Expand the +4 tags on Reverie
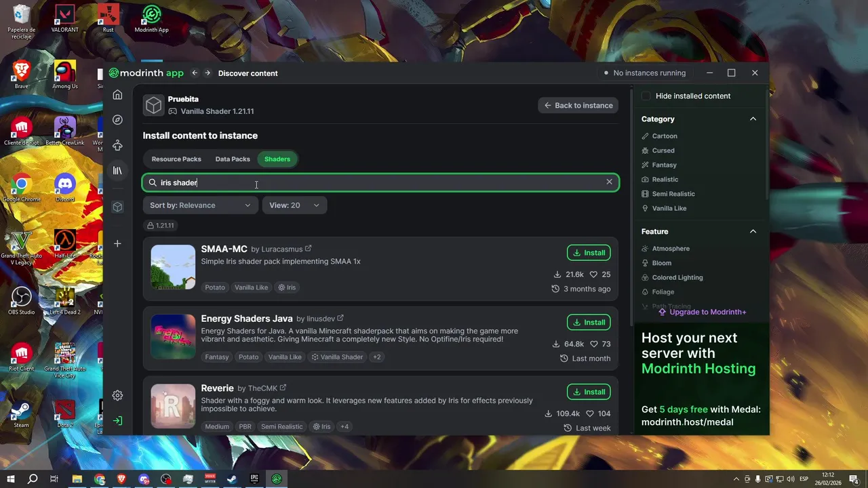This screenshot has height=488, width=868. tap(344, 426)
